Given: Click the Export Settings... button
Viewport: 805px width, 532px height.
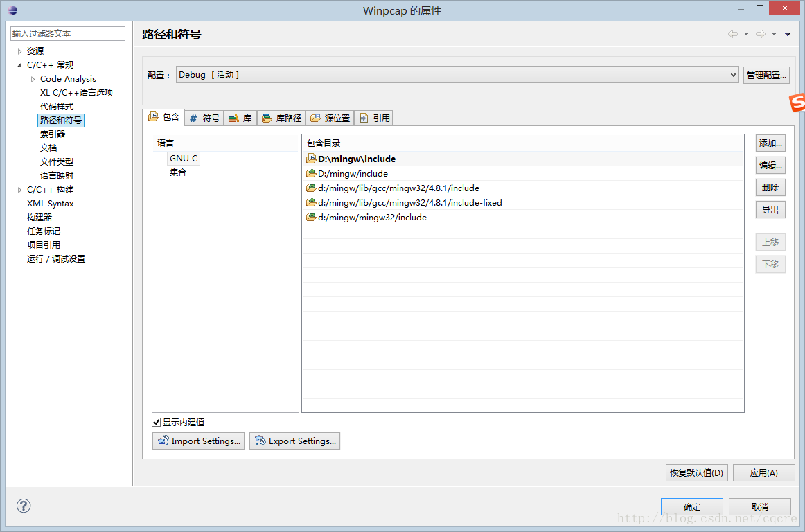Looking at the screenshot, I should [294, 441].
